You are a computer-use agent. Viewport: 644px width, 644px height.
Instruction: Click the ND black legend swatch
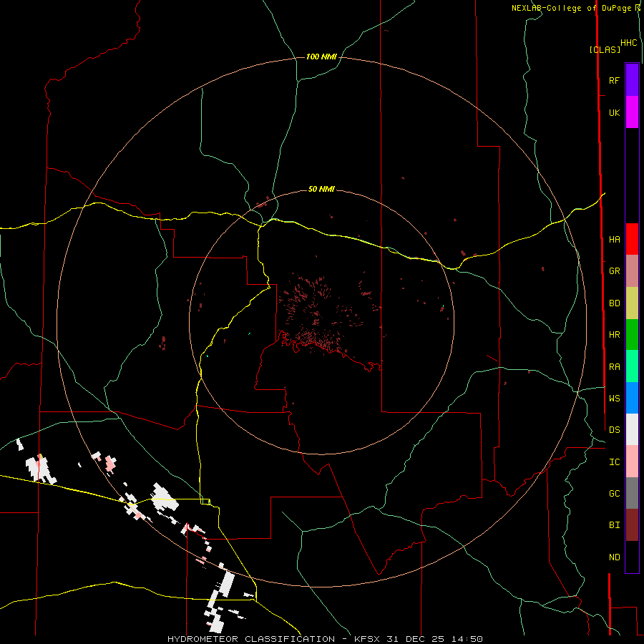(632, 557)
